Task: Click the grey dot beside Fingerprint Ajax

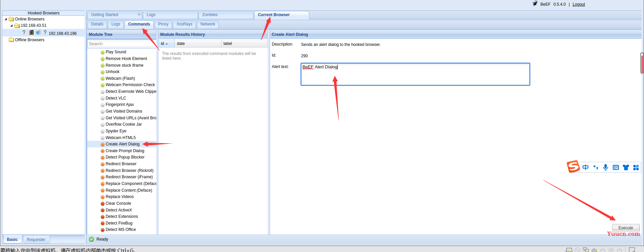Action: click(x=103, y=105)
